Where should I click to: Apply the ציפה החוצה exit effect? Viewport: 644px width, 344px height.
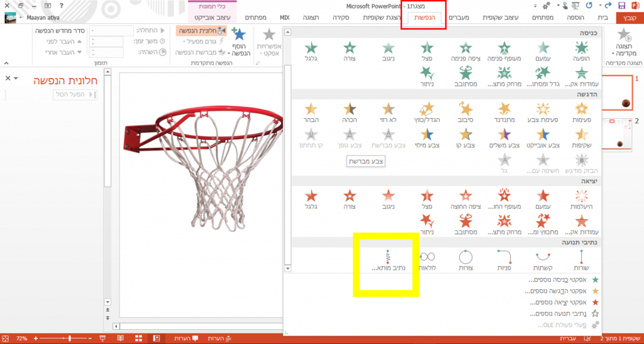[466, 199]
